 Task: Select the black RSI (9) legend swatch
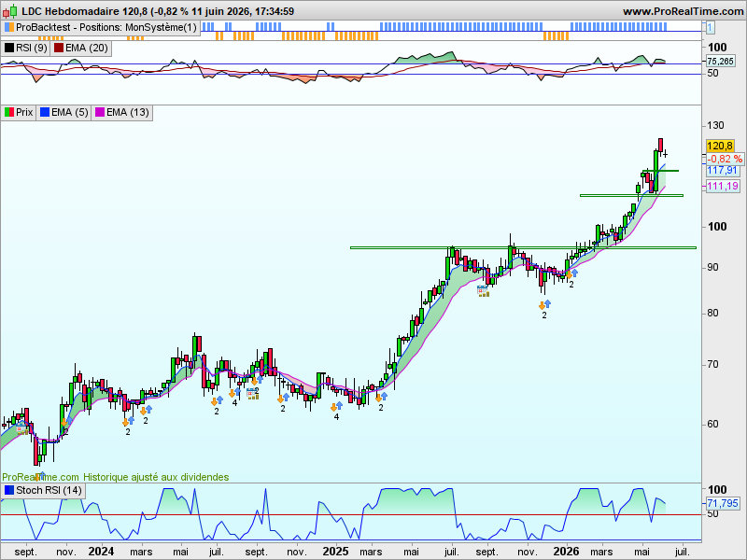tap(9, 49)
